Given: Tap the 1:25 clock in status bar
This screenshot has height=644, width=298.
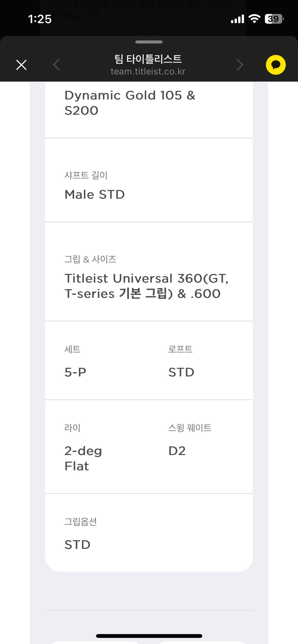Looking at the screenshot, I should [x=40, y=19].
